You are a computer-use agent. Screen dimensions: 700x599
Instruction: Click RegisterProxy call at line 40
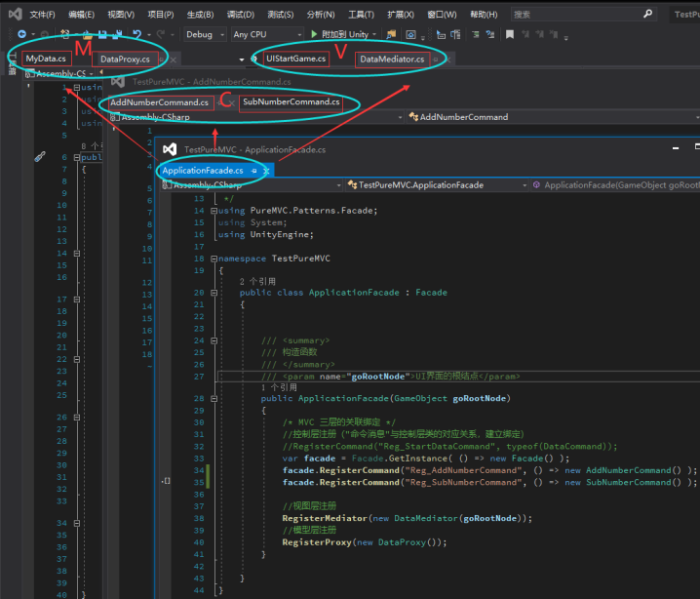[x=317, y=542]
